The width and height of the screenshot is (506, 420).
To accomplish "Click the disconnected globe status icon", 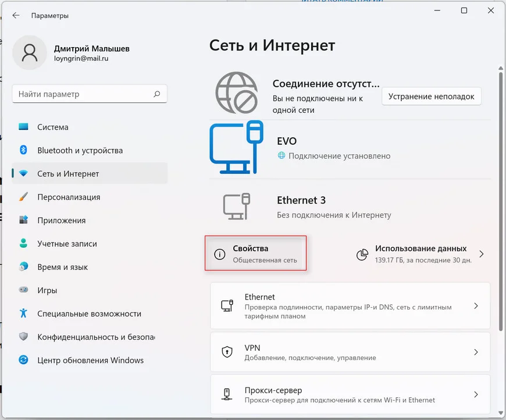I will [236, 92].
